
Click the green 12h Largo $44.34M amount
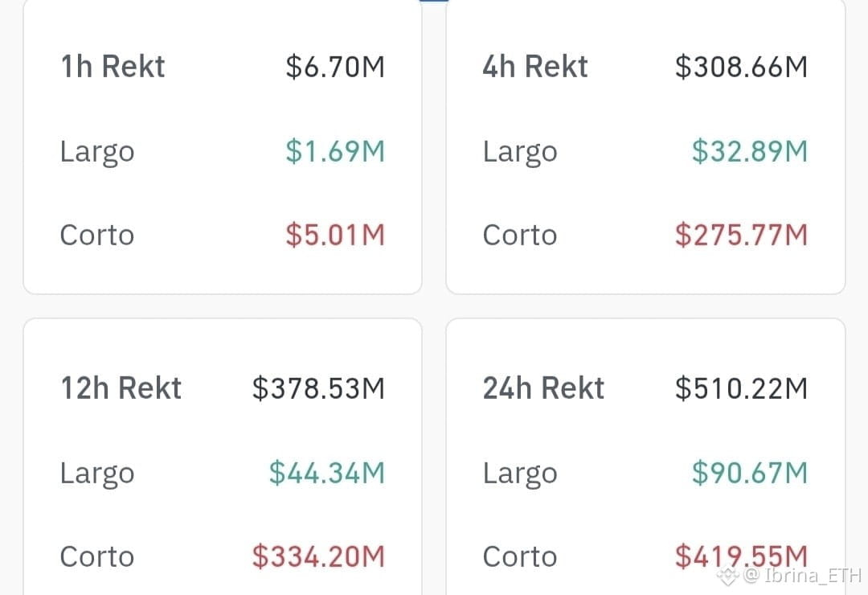(326, 473)
